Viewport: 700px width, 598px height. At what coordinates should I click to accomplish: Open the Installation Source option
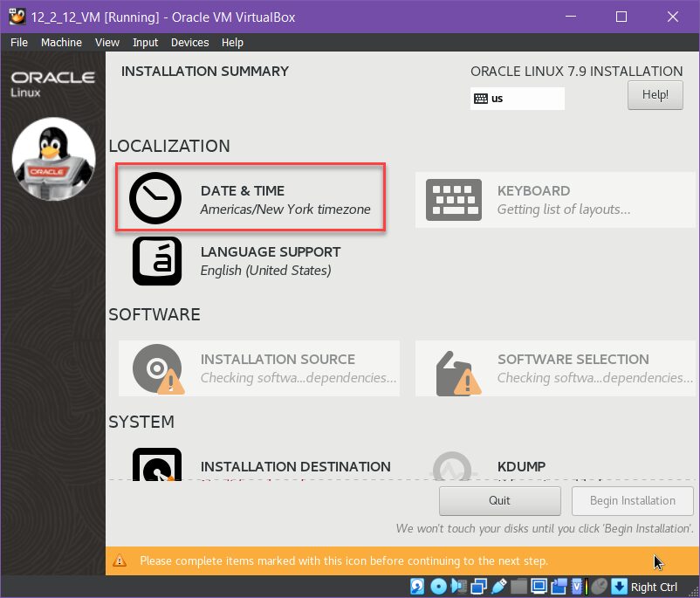[x=259, y=368]
